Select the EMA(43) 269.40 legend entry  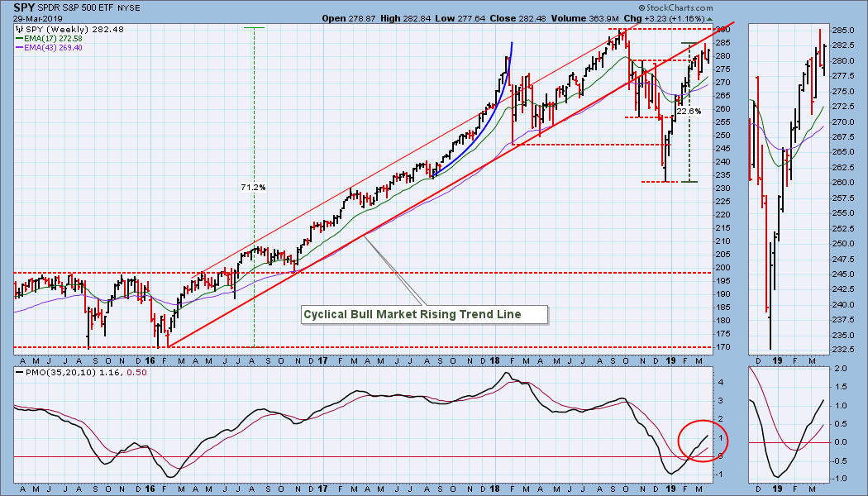[x=50, y=48]
